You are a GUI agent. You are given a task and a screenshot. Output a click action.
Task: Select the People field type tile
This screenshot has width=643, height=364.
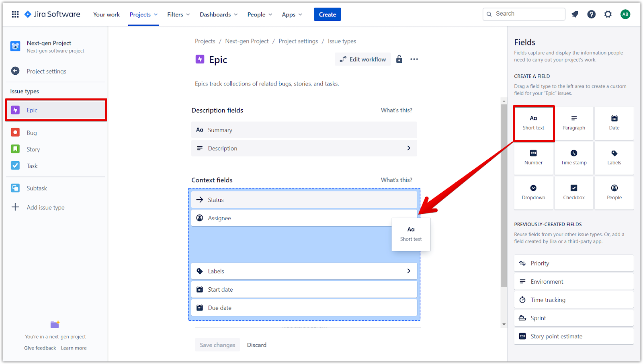point(614,193)
